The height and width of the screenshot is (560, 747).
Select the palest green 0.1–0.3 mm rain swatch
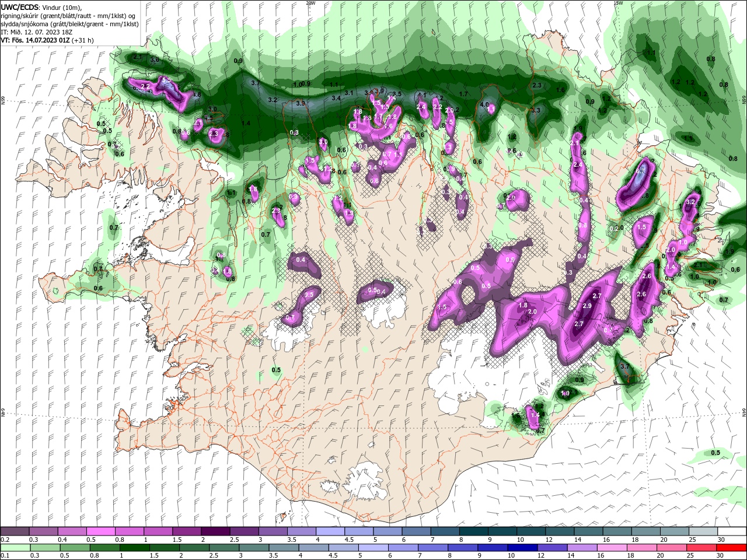click(x=15, y=548)
